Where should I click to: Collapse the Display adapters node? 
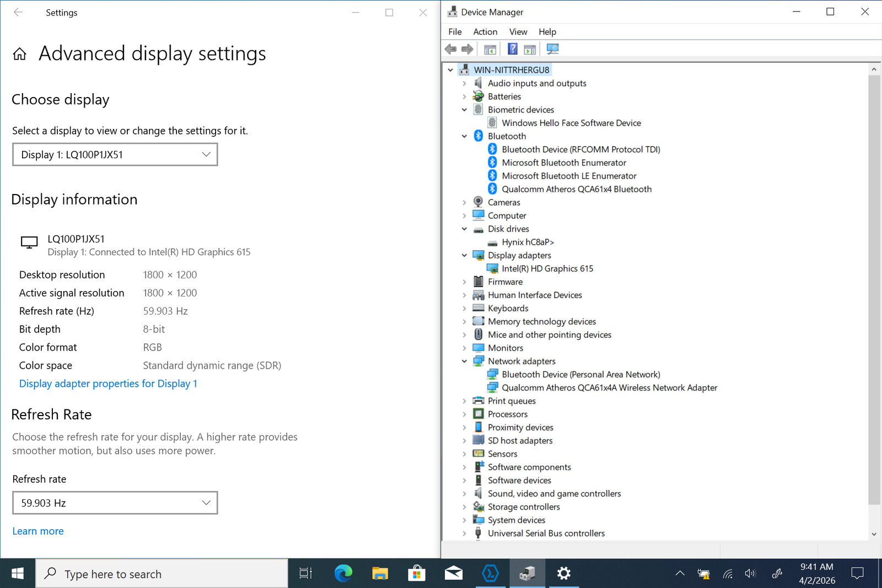pos(464,255)
